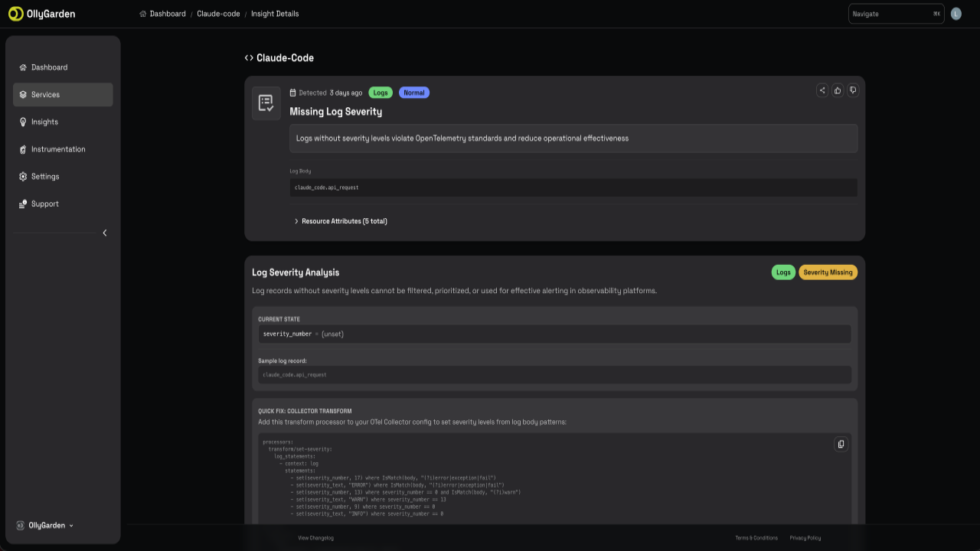Focus the Navigate search field

(897, 14)
